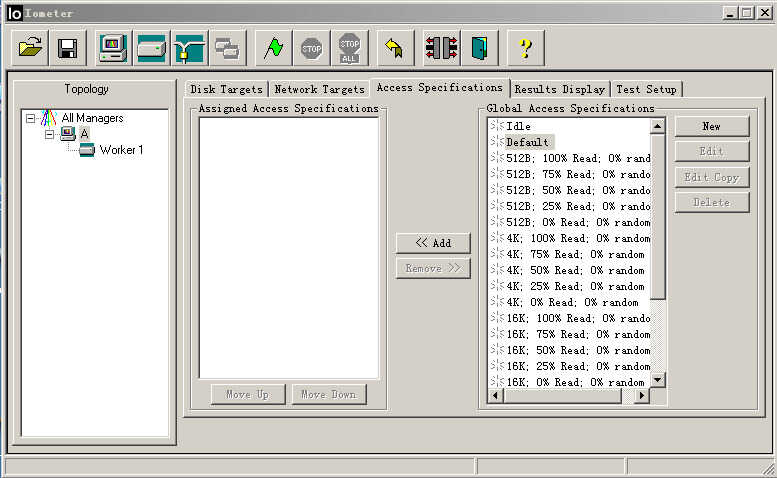Viewport: 777px width, 478px height.
Task: Start a new manager via computer icon
Action: pyautogui.click(x=113, y=48)
